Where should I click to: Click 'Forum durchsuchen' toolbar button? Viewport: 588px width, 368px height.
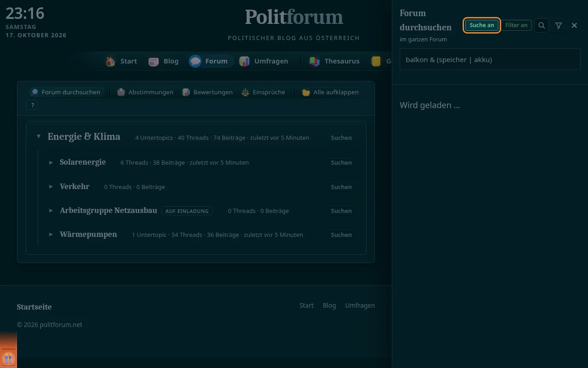66,92
